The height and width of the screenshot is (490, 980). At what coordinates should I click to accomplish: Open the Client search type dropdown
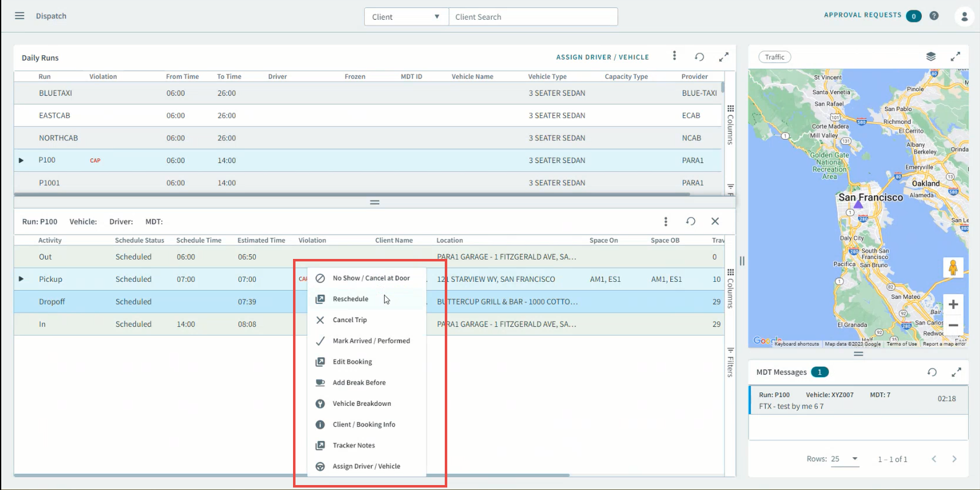click(406, 17)
